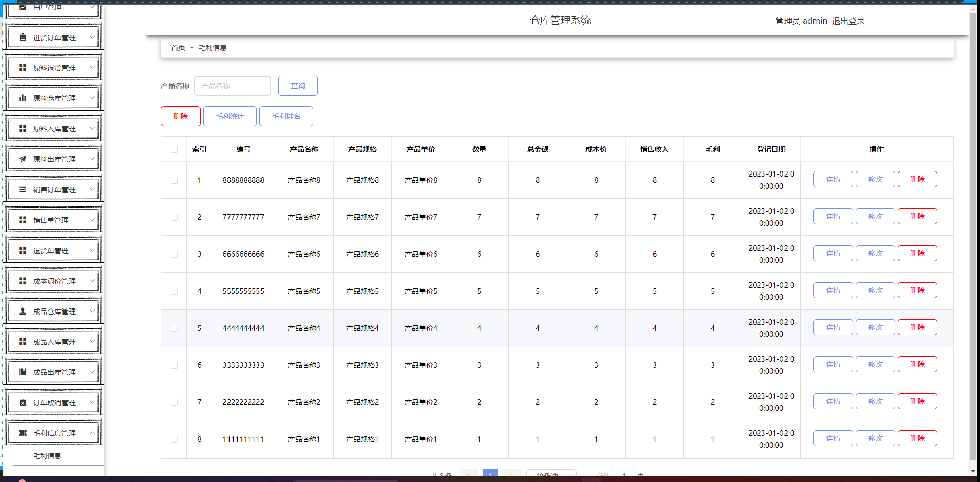Click 退出登录 in the header
Image resolution: width=980 pixels, height=482 pixels.
[x=848, y=21]
